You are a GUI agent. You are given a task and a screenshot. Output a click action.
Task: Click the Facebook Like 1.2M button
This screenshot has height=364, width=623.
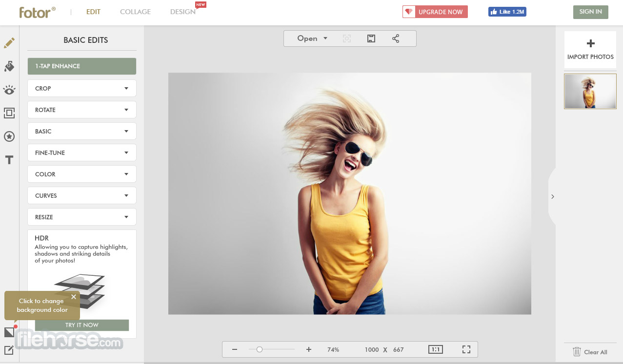[x=507, y=12]
